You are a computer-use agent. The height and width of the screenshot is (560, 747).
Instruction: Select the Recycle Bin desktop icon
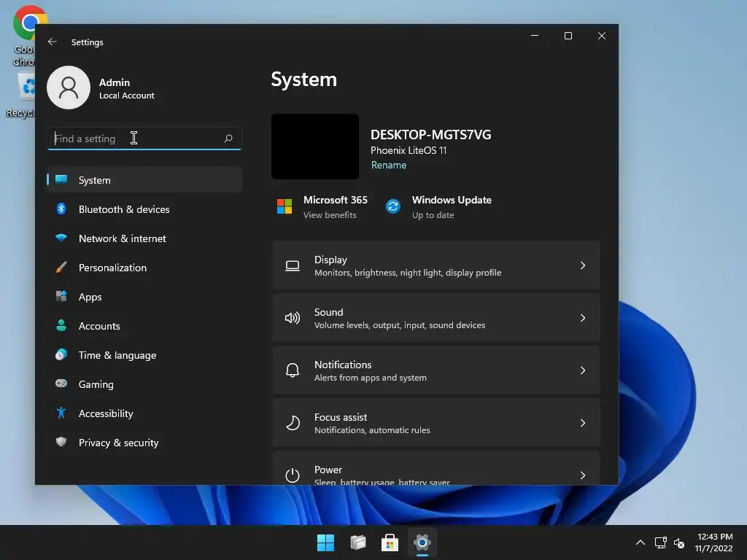[21, 96]
